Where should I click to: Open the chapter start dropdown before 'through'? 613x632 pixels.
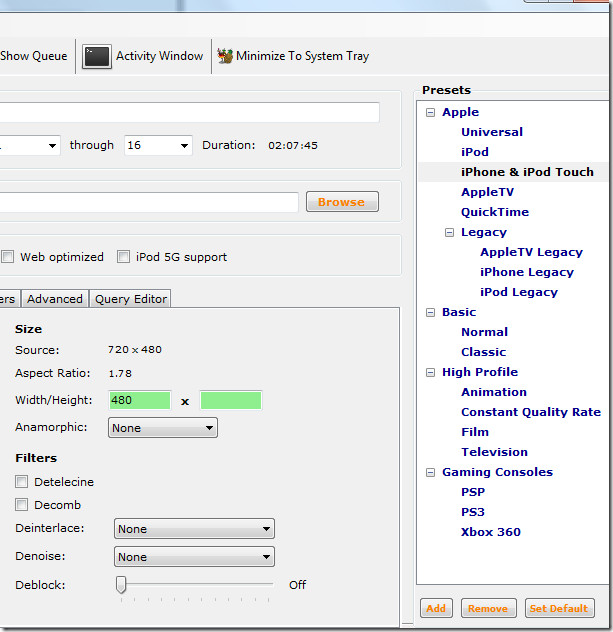(x=30, y=146)
